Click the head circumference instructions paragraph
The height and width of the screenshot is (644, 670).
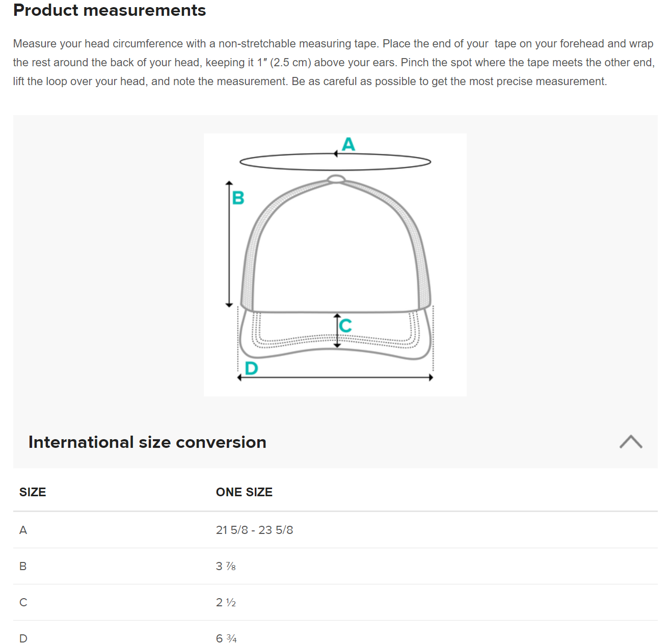[334, 63]
